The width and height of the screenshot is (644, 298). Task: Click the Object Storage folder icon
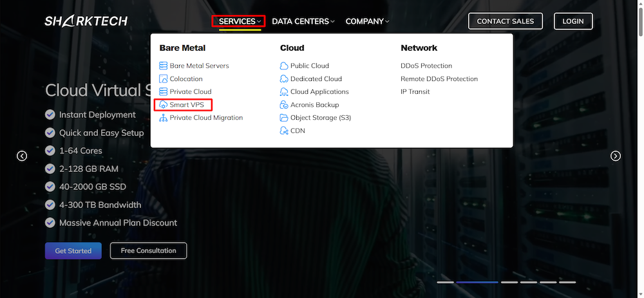284,118
